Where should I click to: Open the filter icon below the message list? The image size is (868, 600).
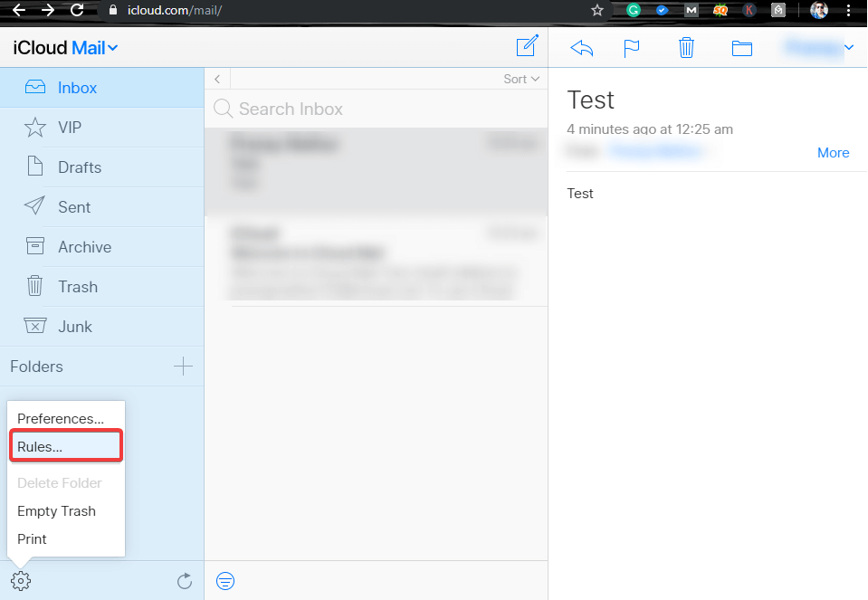tap(224, 580)
